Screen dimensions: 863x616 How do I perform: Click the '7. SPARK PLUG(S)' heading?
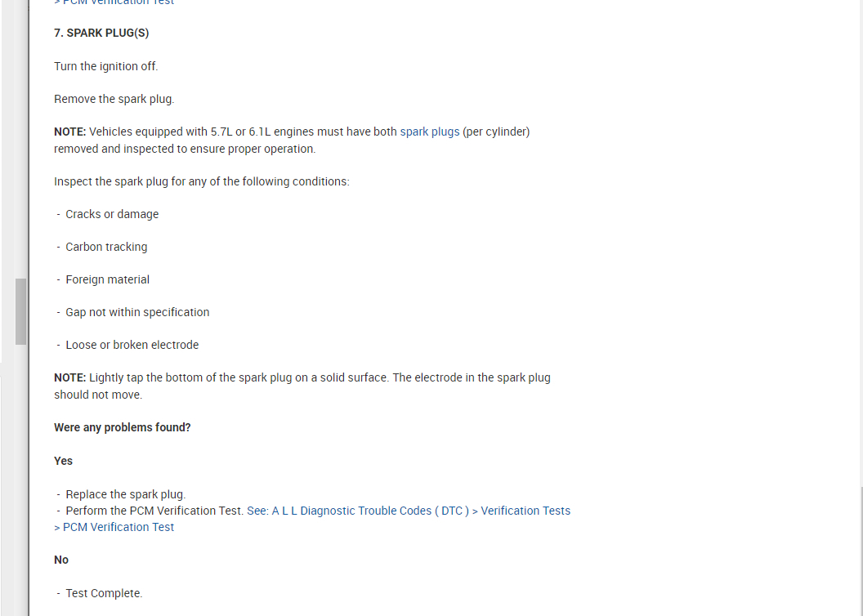101,33
